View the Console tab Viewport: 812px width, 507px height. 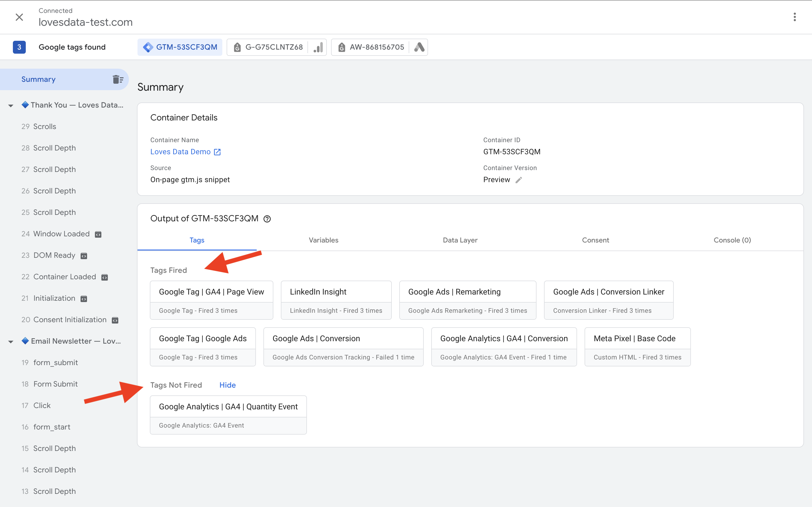coord(732,240)
